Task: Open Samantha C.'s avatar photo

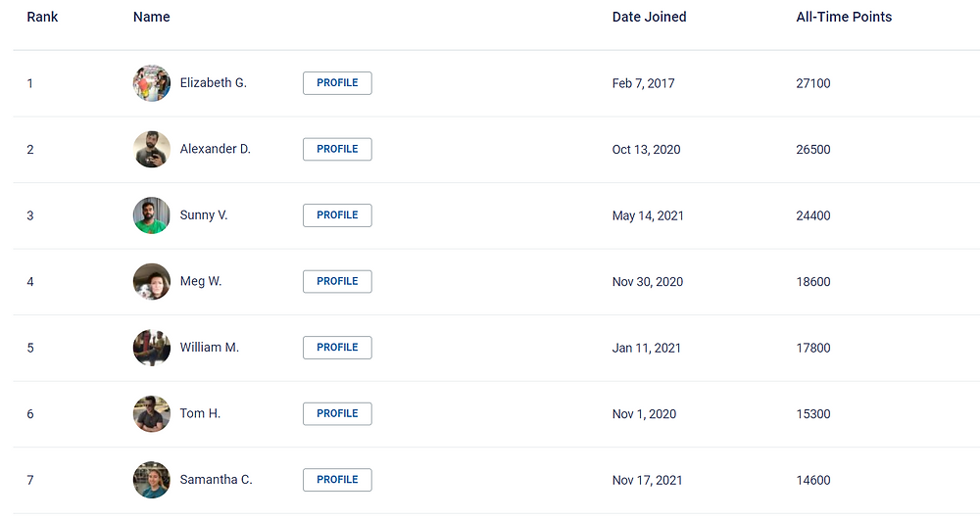Action: click(x=152, y=480)
